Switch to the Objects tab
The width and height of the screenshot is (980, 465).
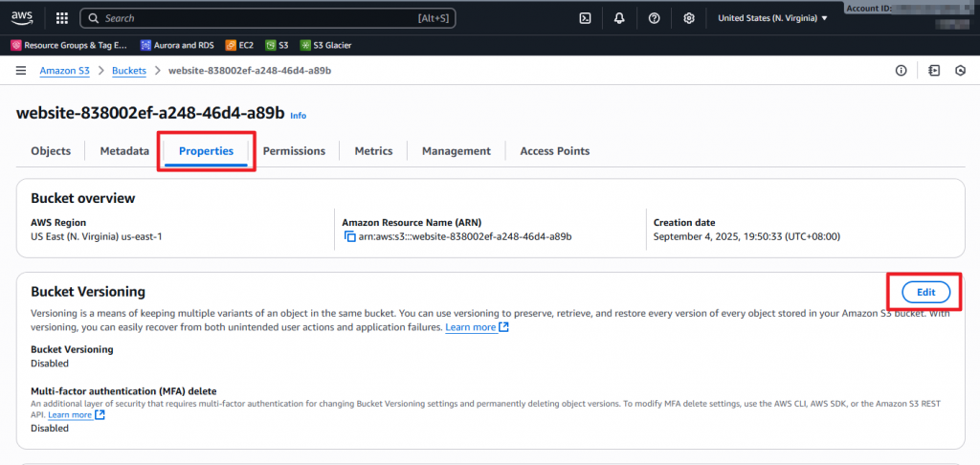[x=51, y=150]
